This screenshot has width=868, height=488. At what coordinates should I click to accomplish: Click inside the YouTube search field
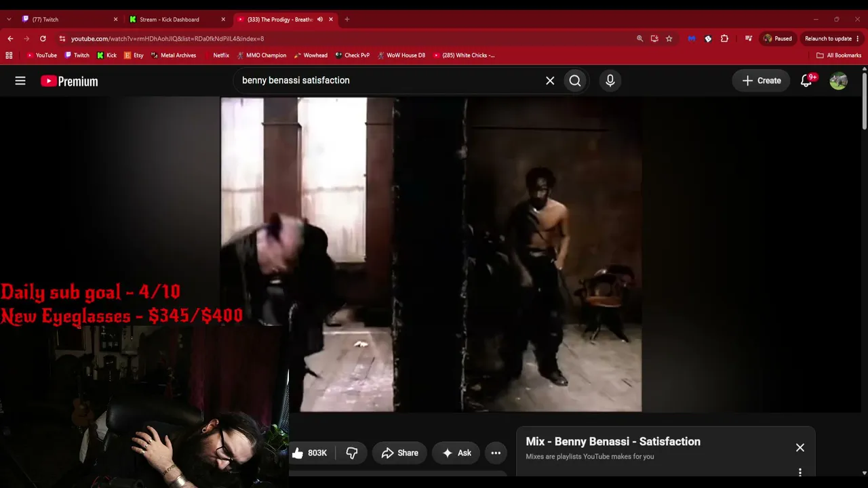click(x=390, y=81)
